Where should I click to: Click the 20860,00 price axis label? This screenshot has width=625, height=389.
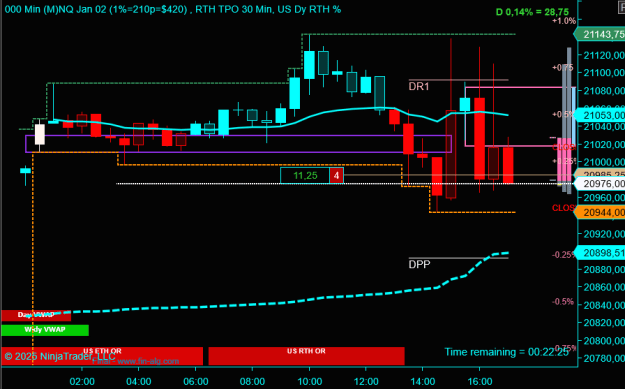(604, 287)
